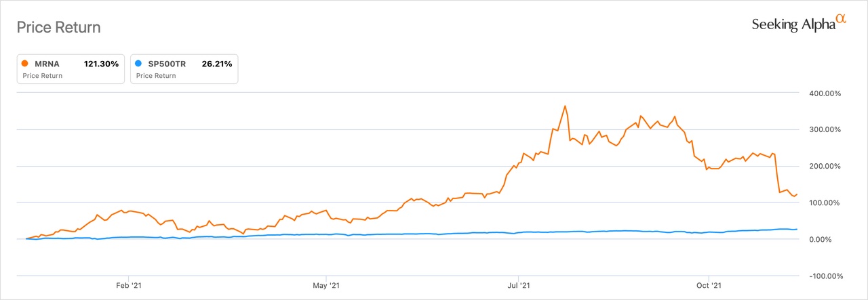Screen dimensions: 868x300
Task: Click the Seeking Alpha logo text
Action: click(x=793, y=25)
